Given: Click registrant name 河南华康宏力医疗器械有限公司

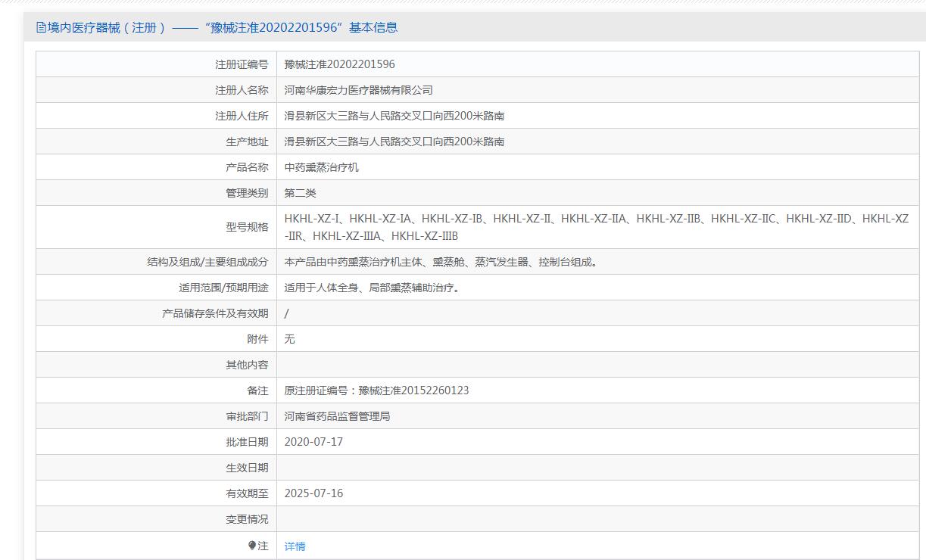Looking at the screenshot, I should (358, 90).
